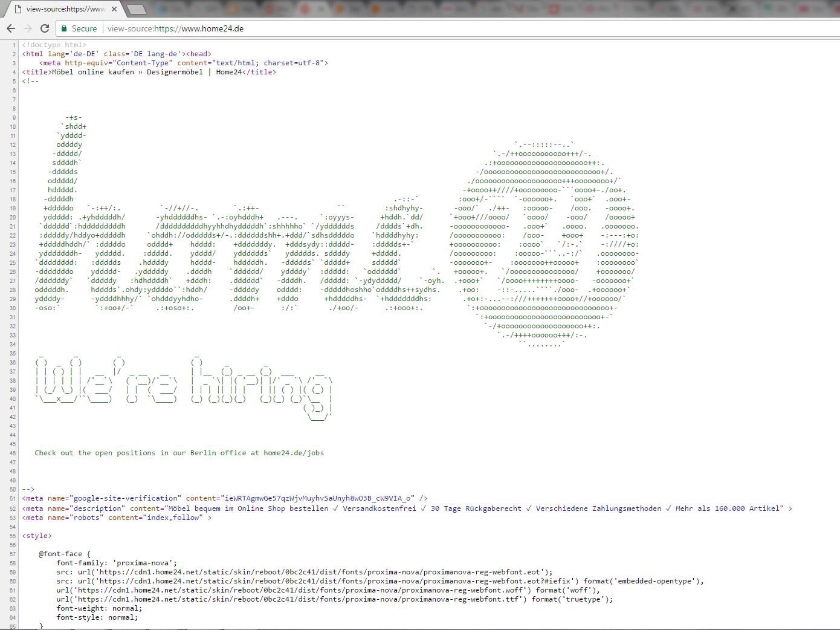Click the opening comment '<!--' on line 5
Image resolution: width=840 pixels, height=630 pixels.
pyautogui.click(x=30, y=81)
